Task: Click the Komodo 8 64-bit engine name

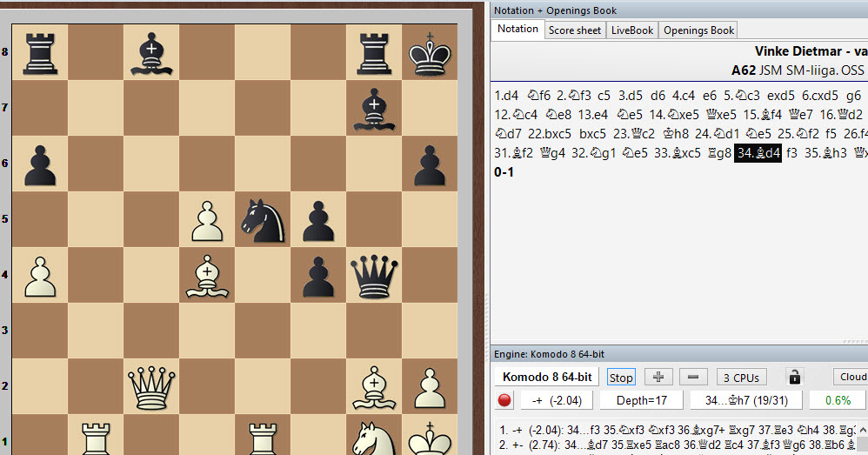Action: (547, 377)
